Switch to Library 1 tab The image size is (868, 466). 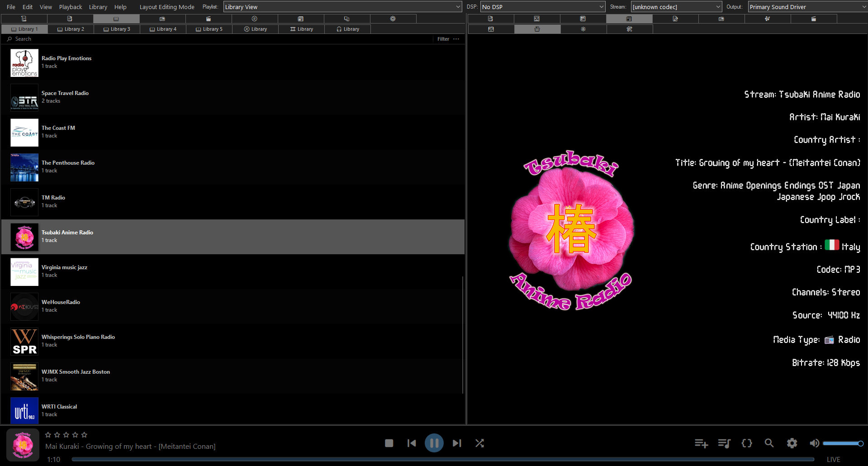tap(24, 29)
